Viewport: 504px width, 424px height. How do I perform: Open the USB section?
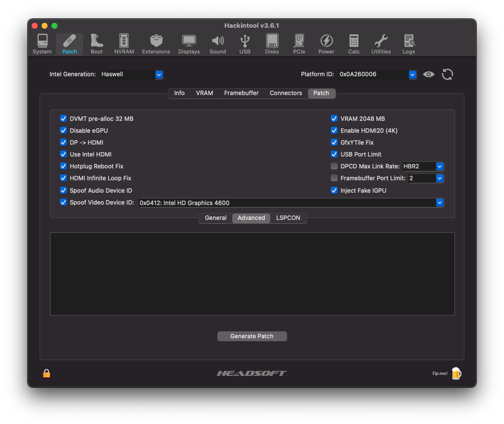coord(245,44)
